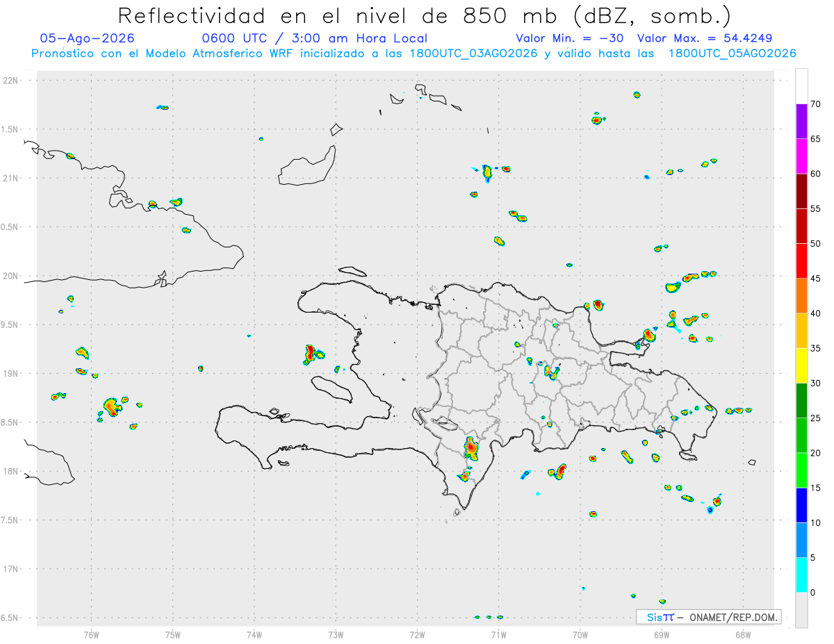Click the colorbar value label '40'
The image size is (834, 644).
coord(815,313)
